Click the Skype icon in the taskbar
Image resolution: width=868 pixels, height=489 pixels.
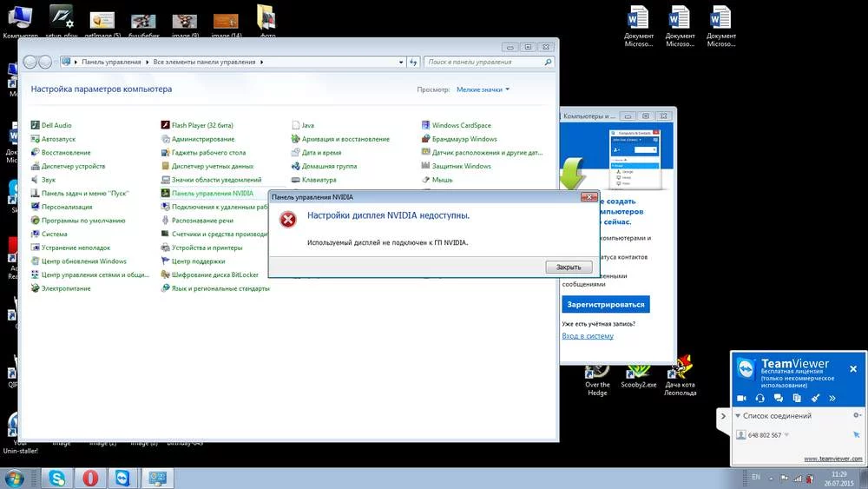[x=57, y=479]
